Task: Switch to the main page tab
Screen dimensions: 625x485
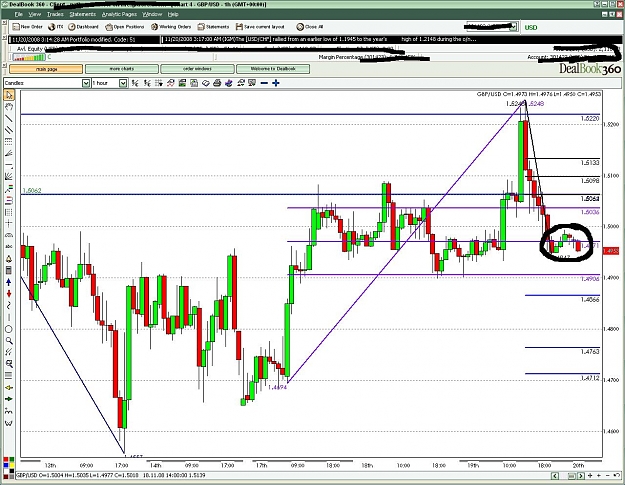Action: click(46, 69)
